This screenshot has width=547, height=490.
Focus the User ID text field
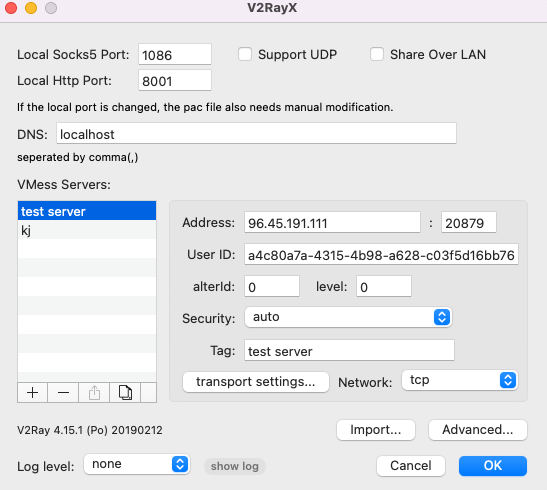(381, 255)
